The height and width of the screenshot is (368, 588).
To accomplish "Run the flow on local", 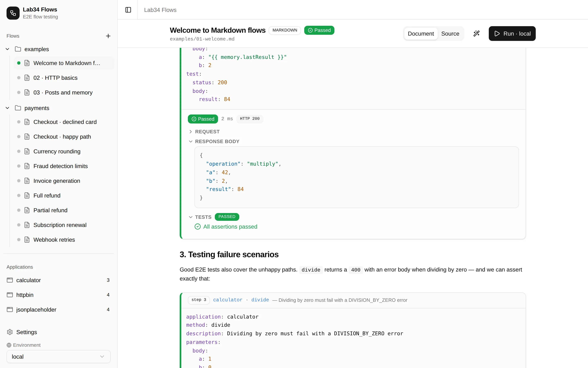I will point(512,34).
